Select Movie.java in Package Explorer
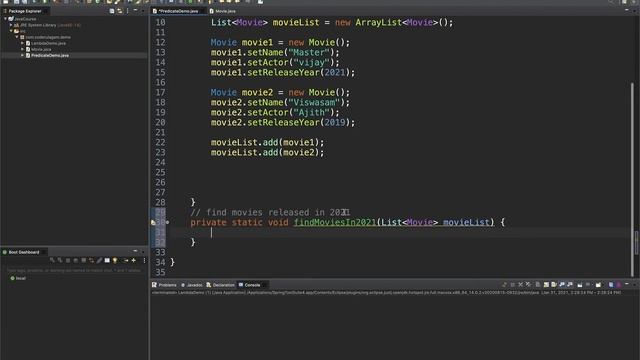The image size is (640, 360). pos(41,49)
